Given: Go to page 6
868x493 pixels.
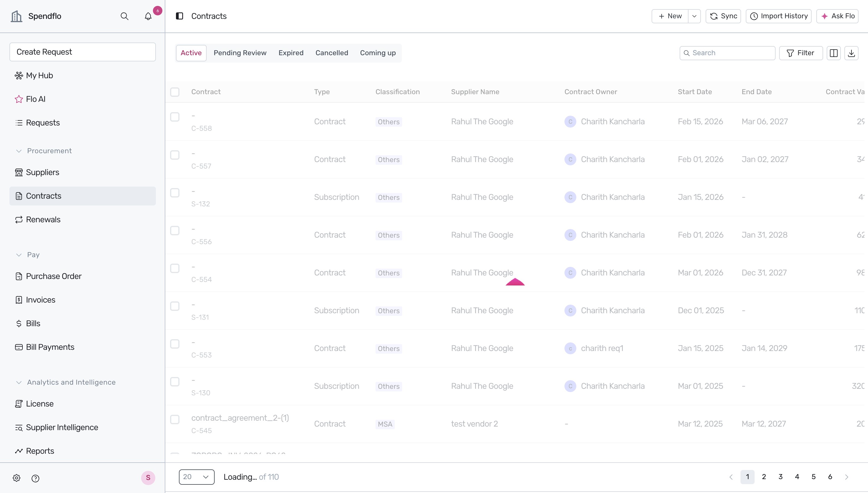Looking at the screenshot, I should tap(830, 477).
